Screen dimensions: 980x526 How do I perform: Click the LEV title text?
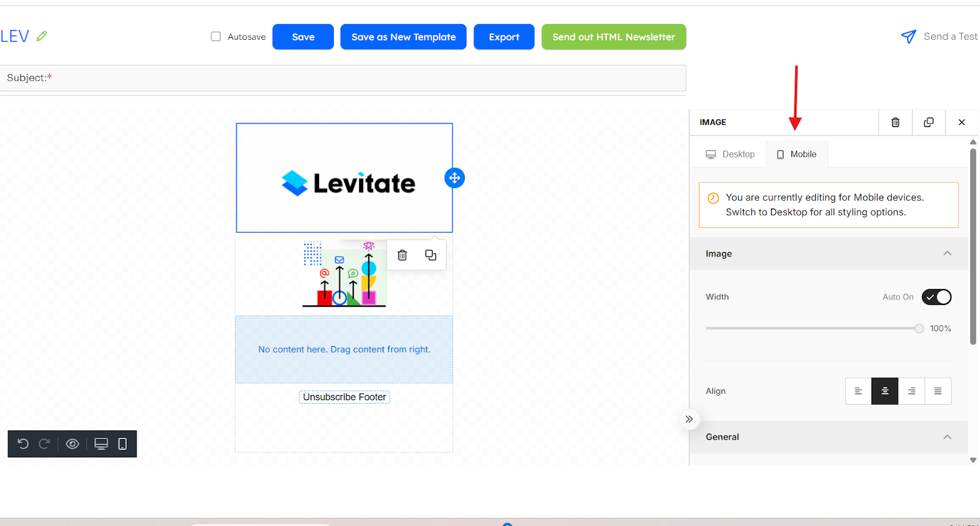point(15,36)
